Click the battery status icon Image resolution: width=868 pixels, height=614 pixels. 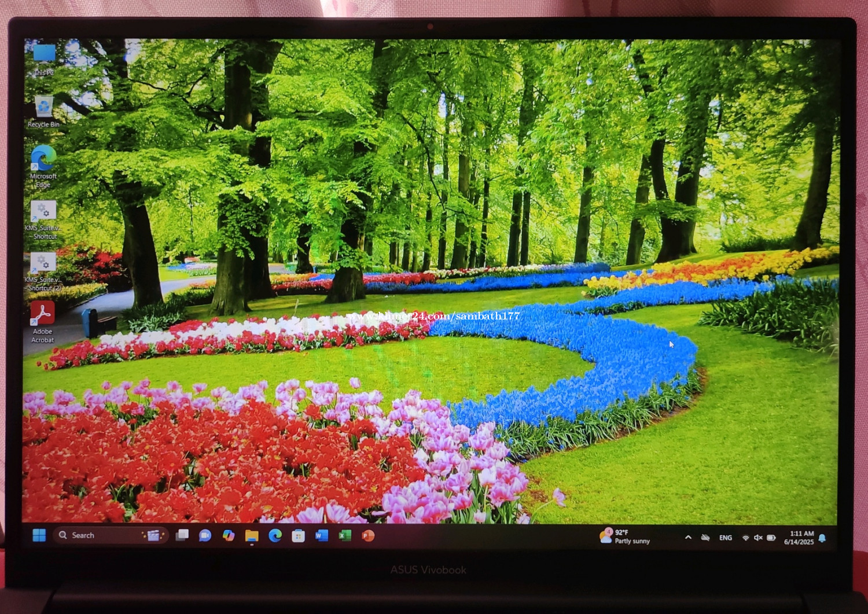(x=771, y=538)
